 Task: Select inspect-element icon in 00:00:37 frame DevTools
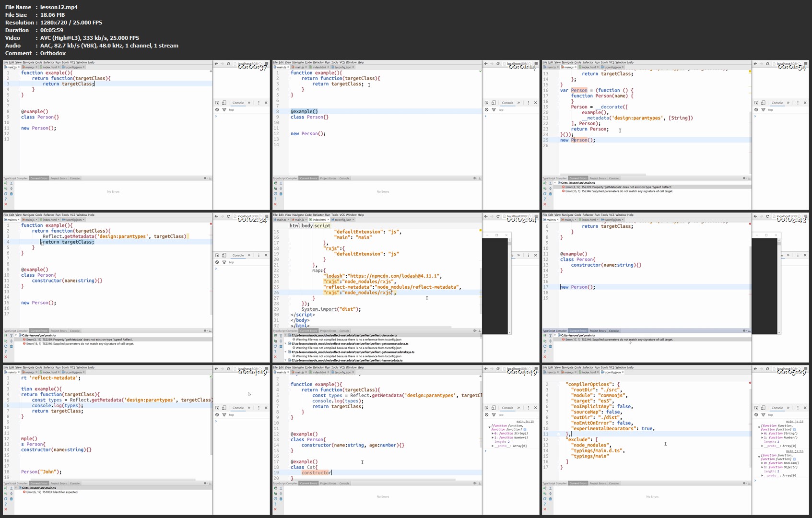pos(217,103)
